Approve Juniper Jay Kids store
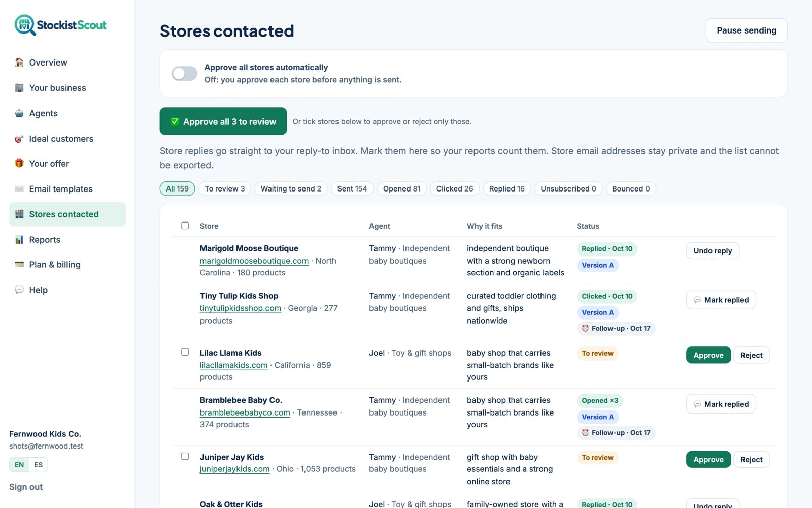 (x=708, y=460)
